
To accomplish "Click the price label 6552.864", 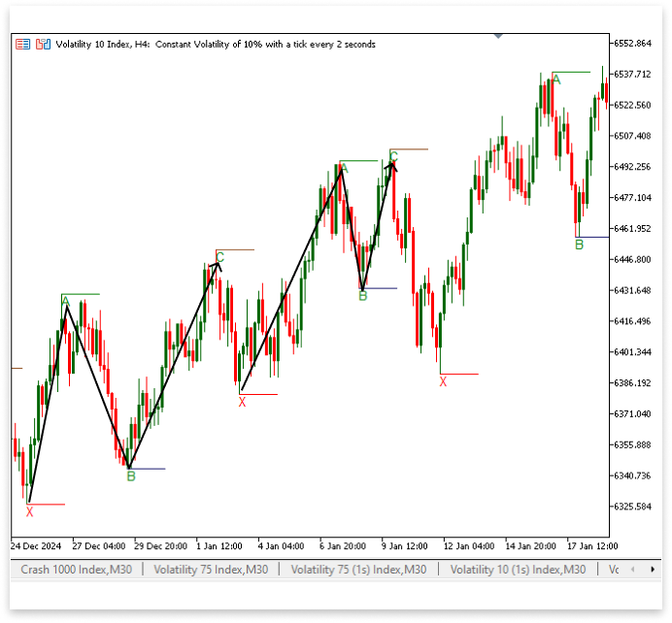I will [x=632, y=44].
